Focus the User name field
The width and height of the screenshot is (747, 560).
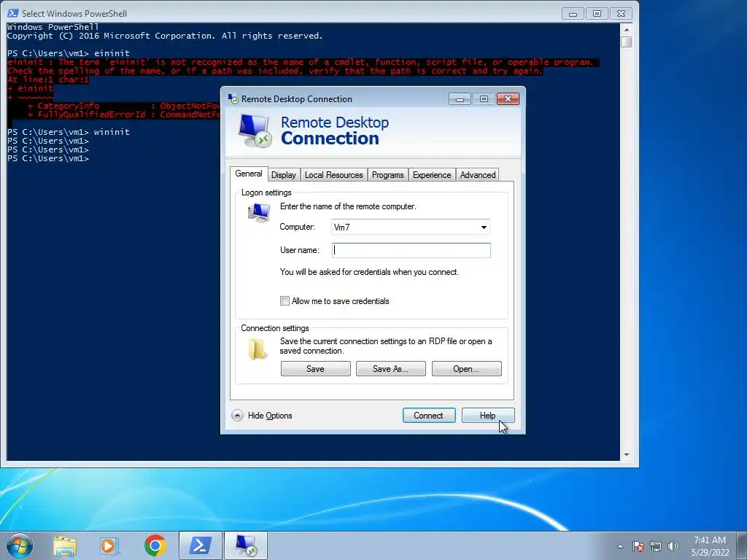(411, 251)
